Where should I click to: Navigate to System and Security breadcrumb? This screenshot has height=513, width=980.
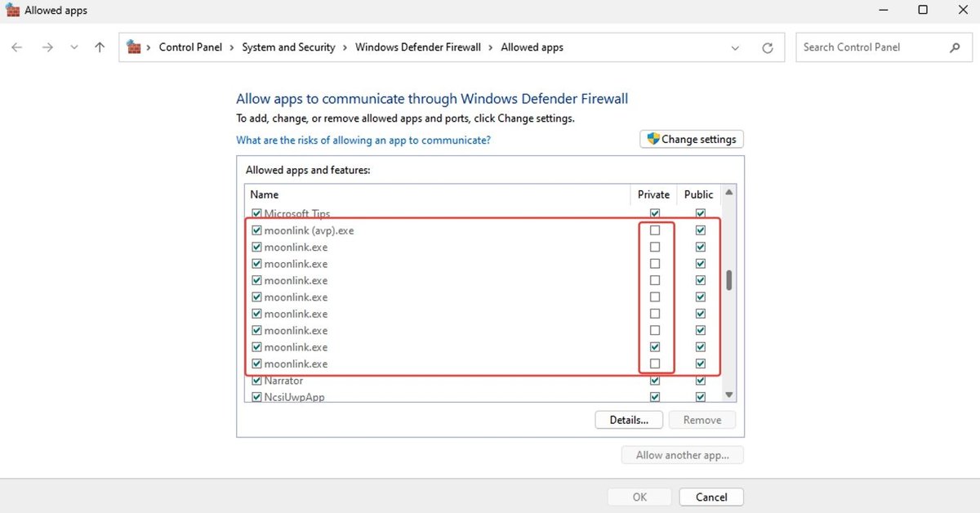pos(288,47)
